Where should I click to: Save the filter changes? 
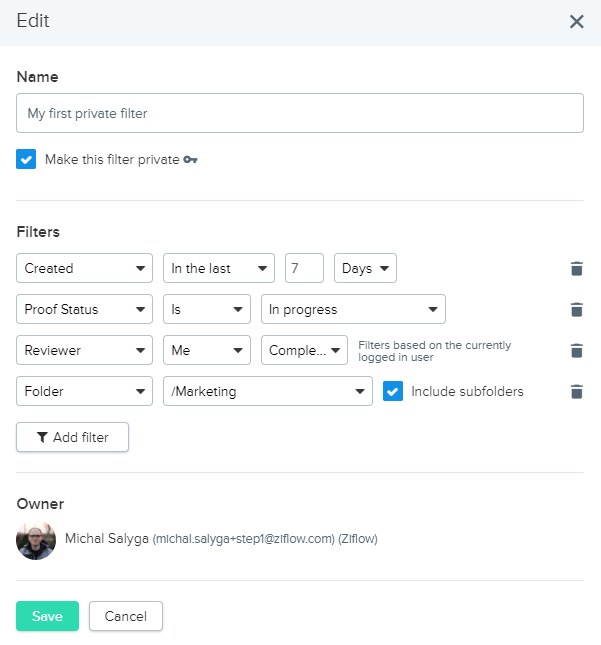click(x=47, y=616)
